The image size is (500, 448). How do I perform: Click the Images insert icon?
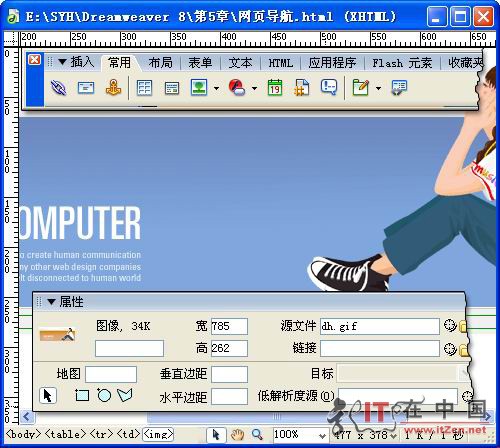[199, 88]
